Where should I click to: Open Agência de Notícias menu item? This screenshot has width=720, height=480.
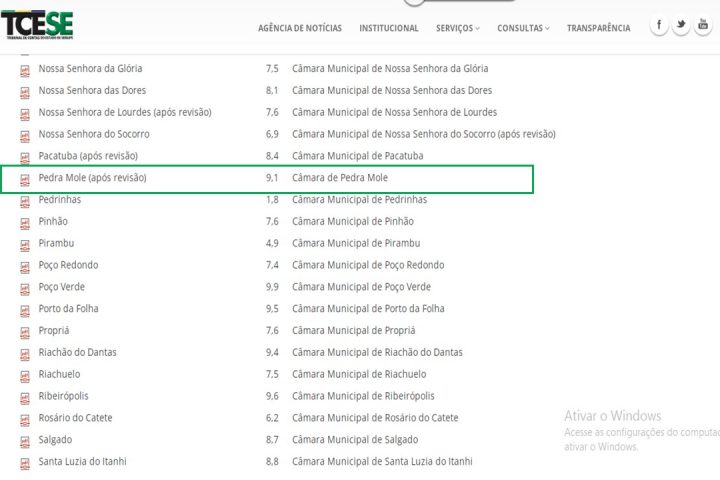pos(299,28)
